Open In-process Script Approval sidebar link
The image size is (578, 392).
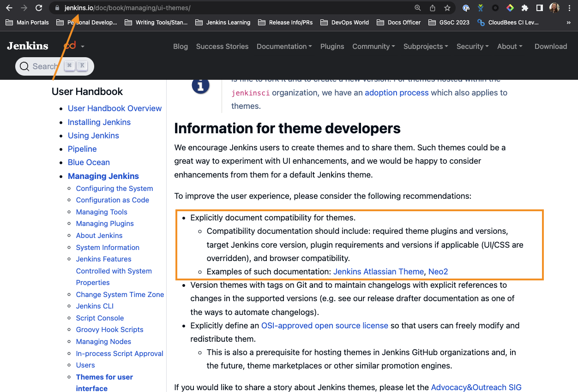[x=120, y=354]
